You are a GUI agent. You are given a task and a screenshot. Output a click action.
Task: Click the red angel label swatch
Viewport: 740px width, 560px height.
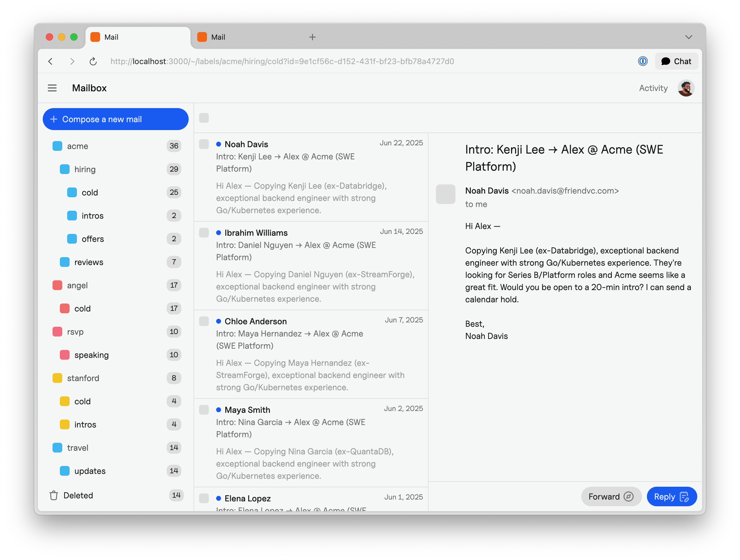[57, 285]
